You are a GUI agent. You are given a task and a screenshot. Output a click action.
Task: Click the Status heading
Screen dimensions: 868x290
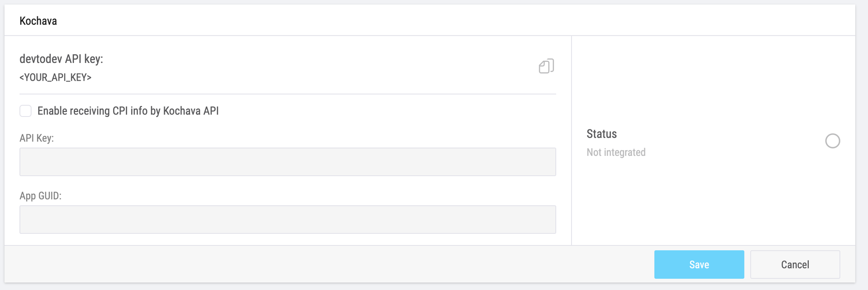click(x=601, y=134)
